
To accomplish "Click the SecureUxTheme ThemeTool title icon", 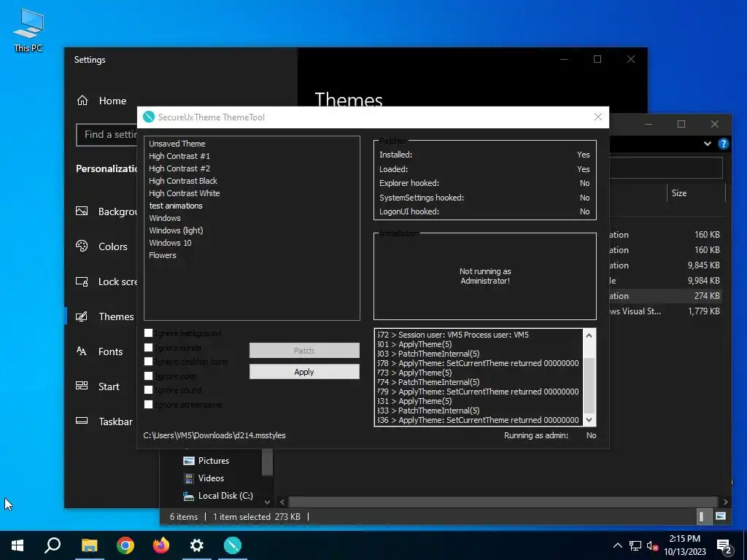I will tap(149, 117).
